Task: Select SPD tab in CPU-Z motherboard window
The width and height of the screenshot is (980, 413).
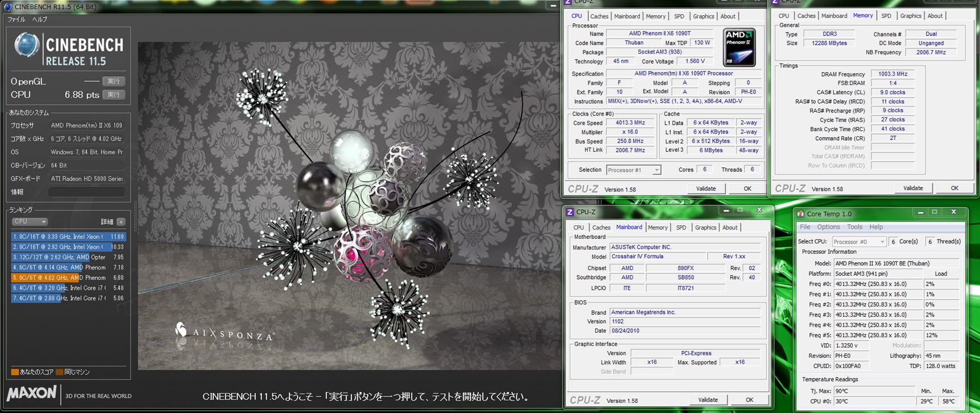Action: (x=681, y=227)
